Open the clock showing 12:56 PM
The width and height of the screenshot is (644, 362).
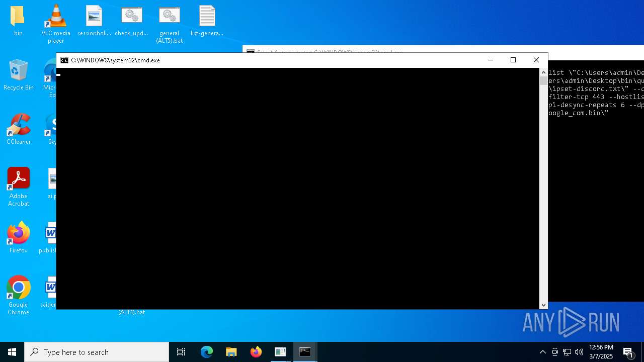(601, 352)
